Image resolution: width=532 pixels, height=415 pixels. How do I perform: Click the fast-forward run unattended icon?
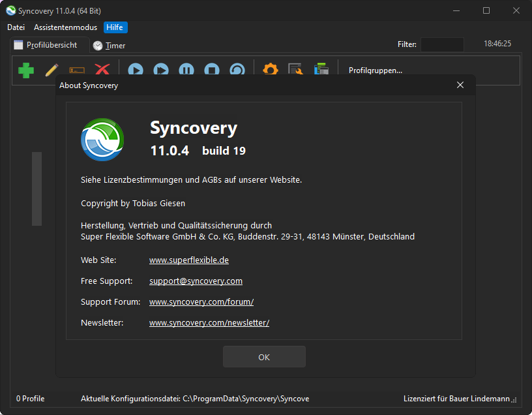coord(161,70)
